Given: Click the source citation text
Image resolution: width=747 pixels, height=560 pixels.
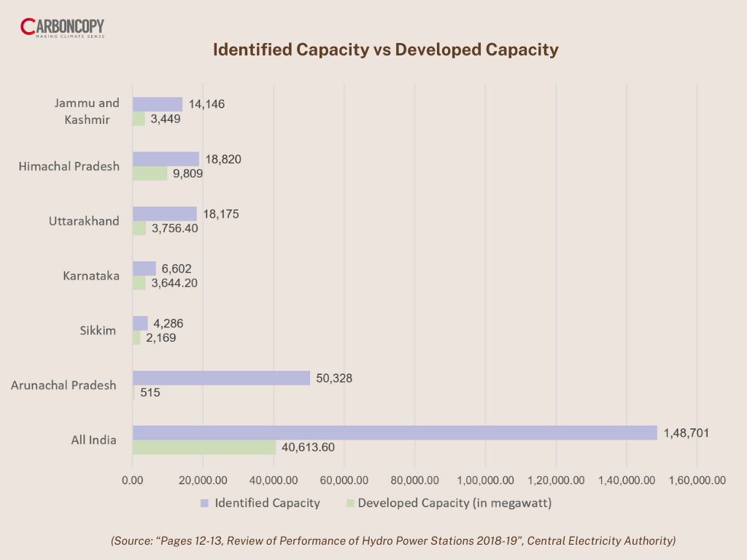Looking at the screenshot, I should (x=393, y=541).
